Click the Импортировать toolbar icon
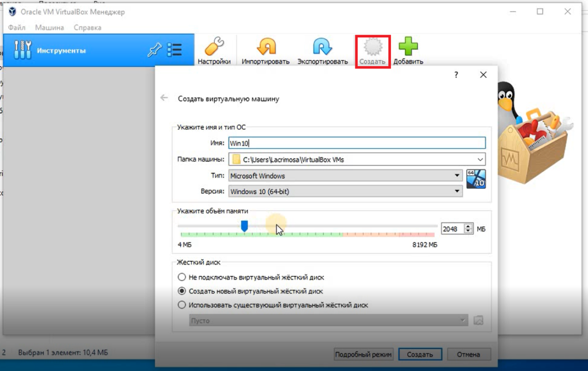Viewport: 588px width, 371px height. click(266, 47)
